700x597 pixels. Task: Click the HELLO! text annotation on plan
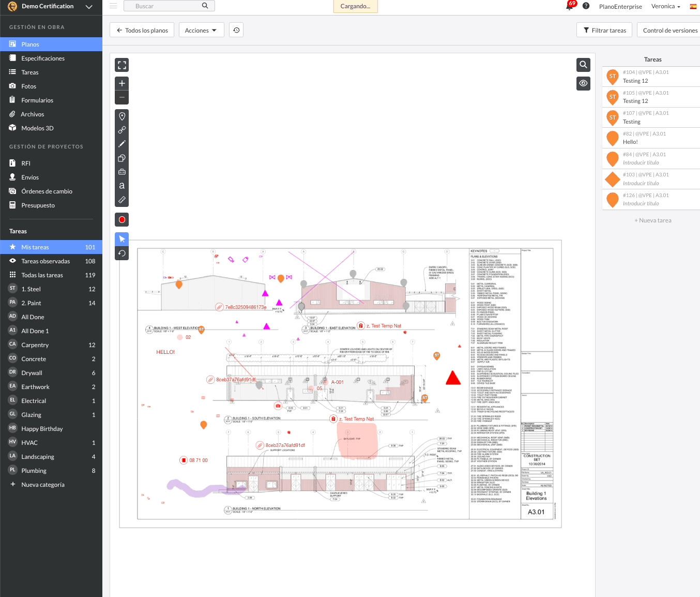[x=165, y=352]
